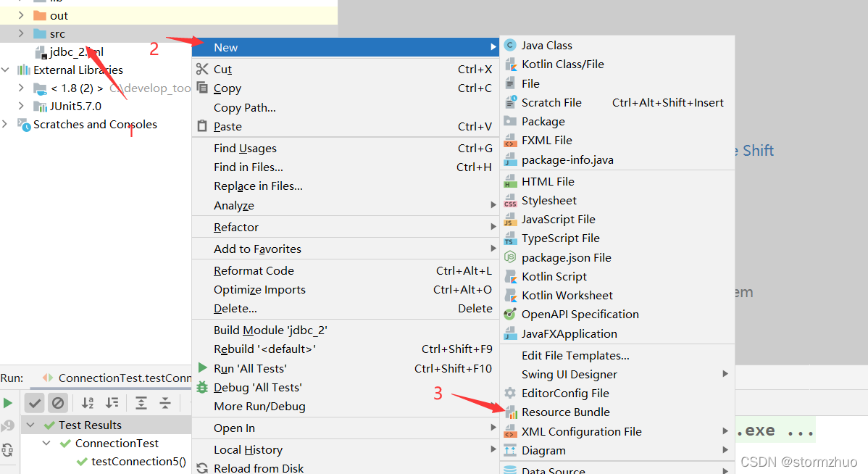Image resolution: width=868 pixels, height=474 pixels.
Task: Toggle show passed tests
Action: 34,403
